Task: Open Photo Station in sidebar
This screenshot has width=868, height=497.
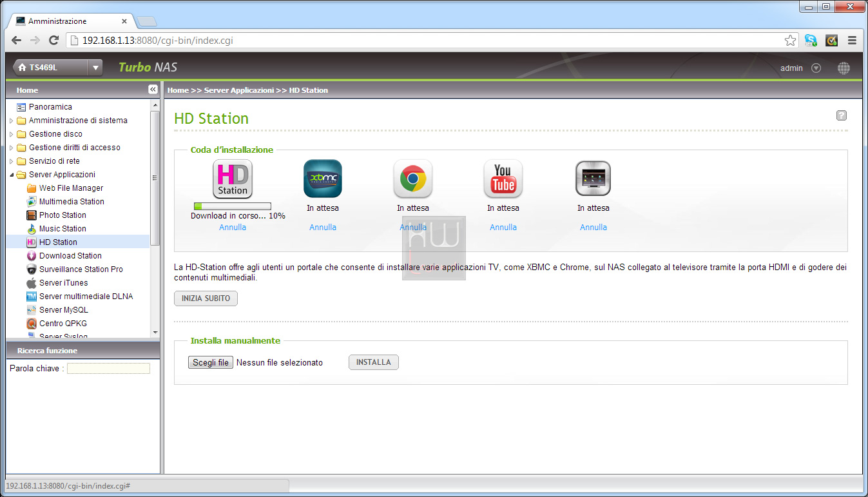Action: [x=63, y=215]
